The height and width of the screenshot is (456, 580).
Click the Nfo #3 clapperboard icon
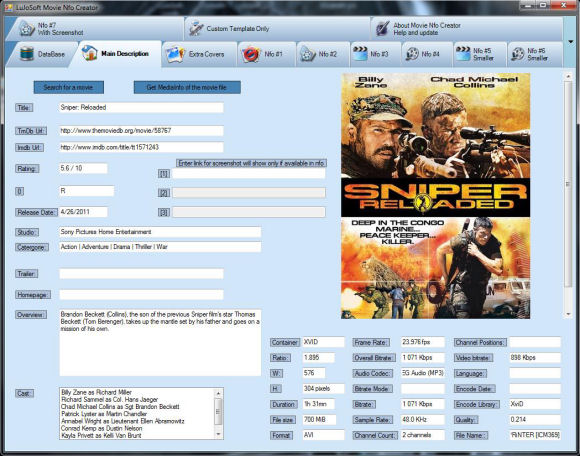click(360, 54)
